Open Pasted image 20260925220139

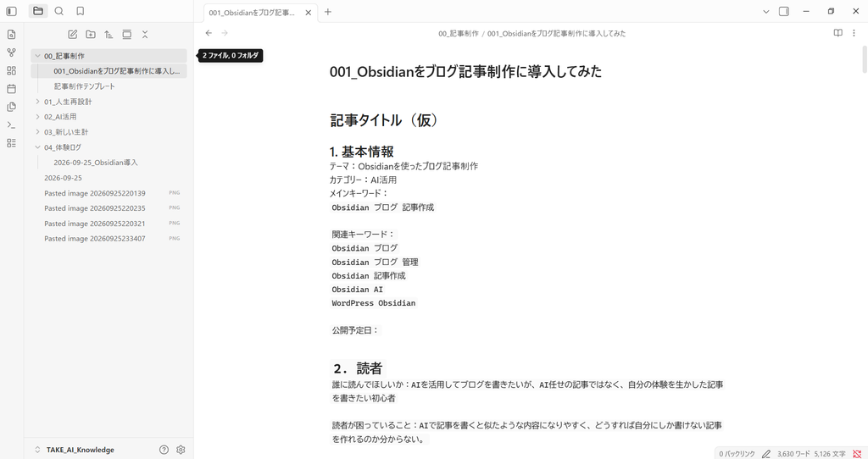coord(108,193)
